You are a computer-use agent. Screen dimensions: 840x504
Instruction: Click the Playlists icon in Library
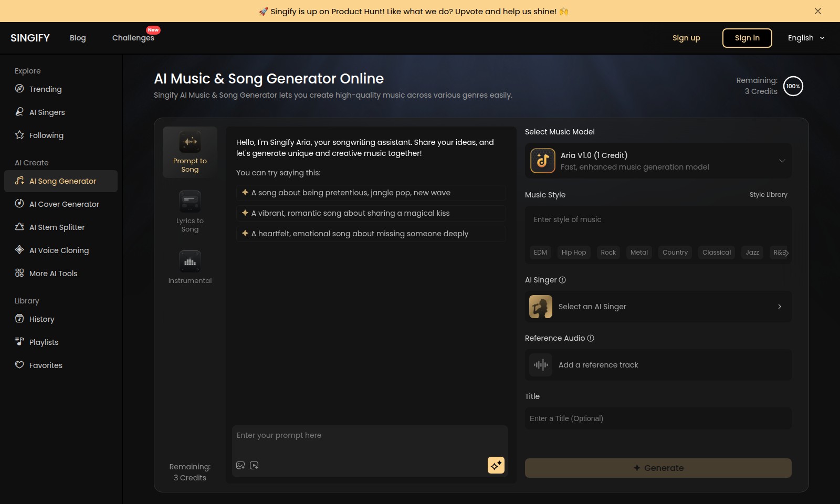(x=19, y=342)
